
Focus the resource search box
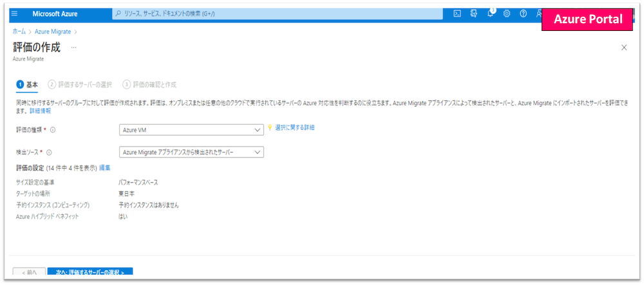point(278,14)
